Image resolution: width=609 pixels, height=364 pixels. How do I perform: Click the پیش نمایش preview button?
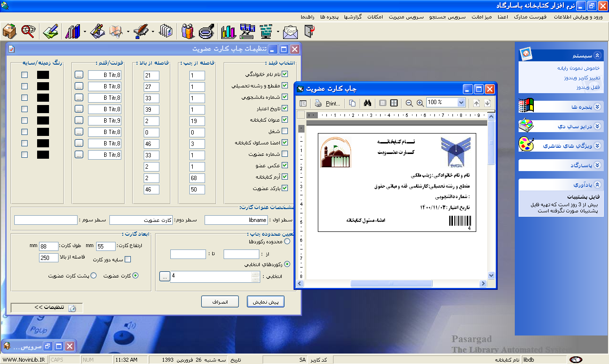click(x=265, y=302)
